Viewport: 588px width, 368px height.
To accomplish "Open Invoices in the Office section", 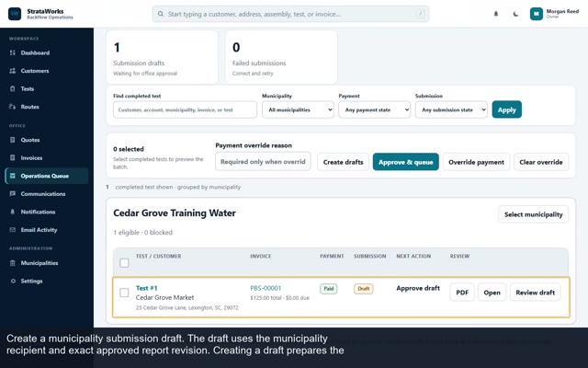I will point(47,158).
